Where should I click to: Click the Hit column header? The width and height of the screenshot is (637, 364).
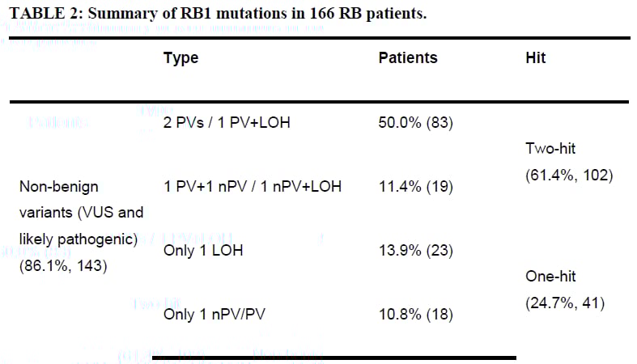(536, 58)
